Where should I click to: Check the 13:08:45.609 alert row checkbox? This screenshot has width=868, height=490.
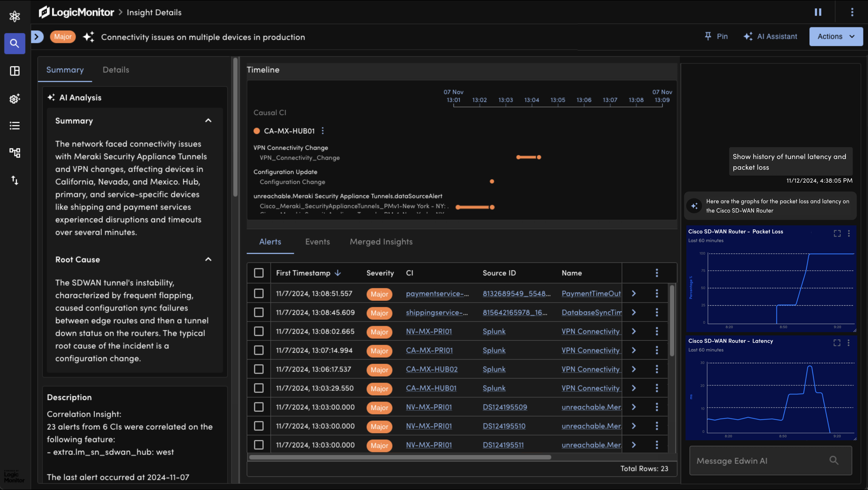click(x=259, y=312)
